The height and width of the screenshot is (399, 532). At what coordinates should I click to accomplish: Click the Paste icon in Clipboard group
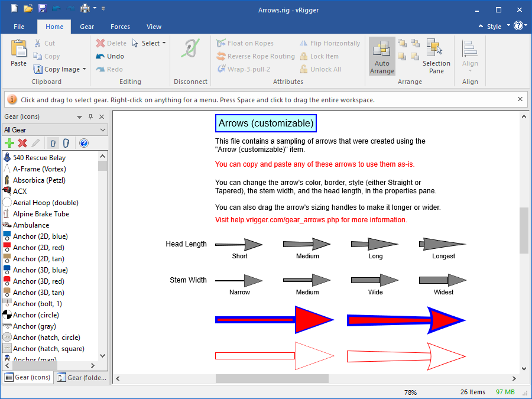19,52
